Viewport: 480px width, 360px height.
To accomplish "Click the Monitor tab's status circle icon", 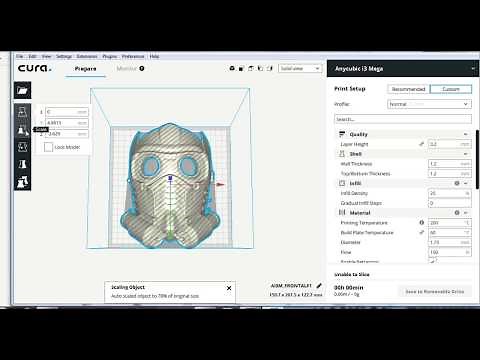I will coord(142,68).
